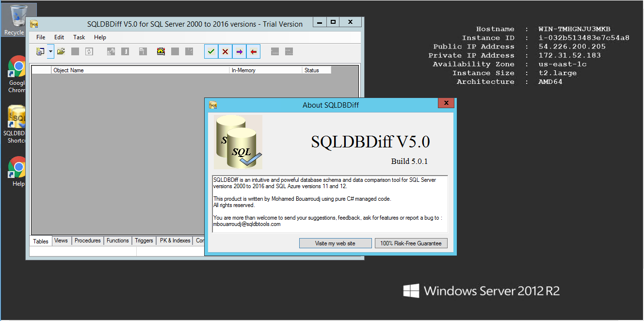Click the green check mark toolbar icon
The width and height of the screenshot is (644, 321).
tap(210, 51)
